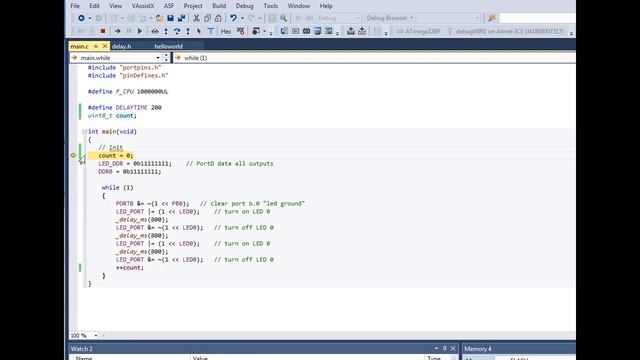Click debugWIRE on Atmel-ICE tool button
The height and width of the screenshot is (360, 640).
click(x=506, y=31)
